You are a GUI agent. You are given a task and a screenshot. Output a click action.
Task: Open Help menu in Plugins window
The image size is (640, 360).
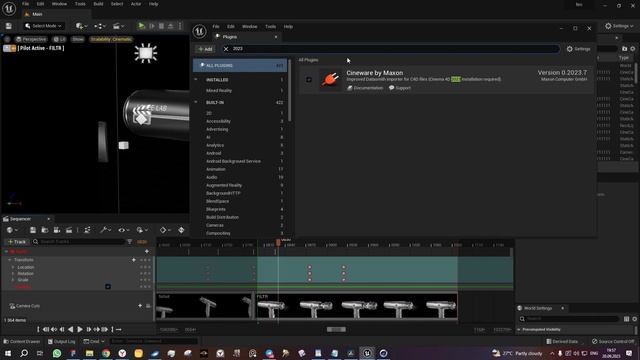[x=288, y=27]
